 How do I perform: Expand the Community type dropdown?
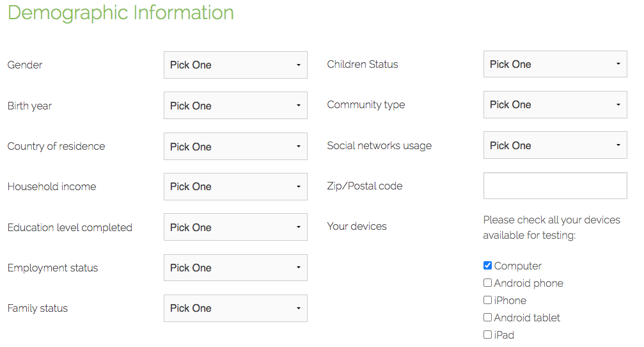pos(554,105)
